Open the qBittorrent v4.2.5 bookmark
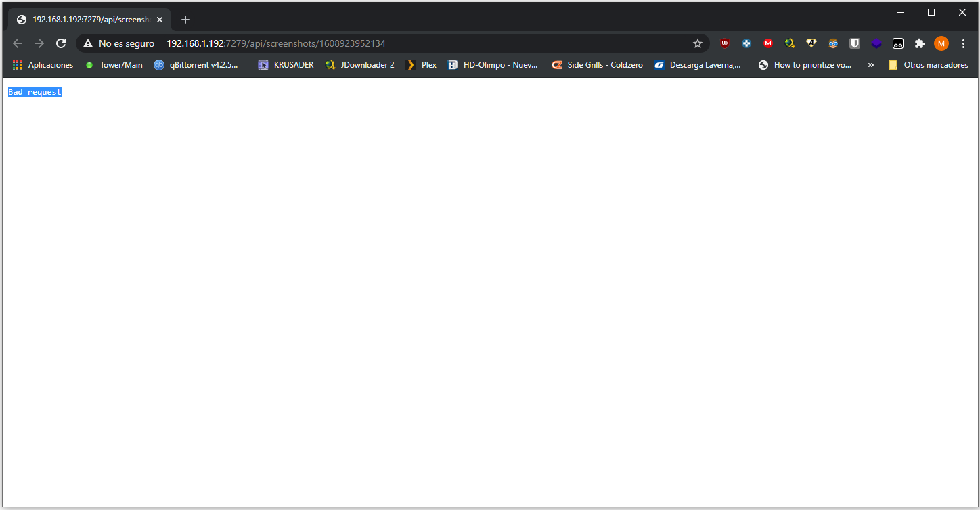The height and width of the screenshot is (510, 980). tap(196, 65)
